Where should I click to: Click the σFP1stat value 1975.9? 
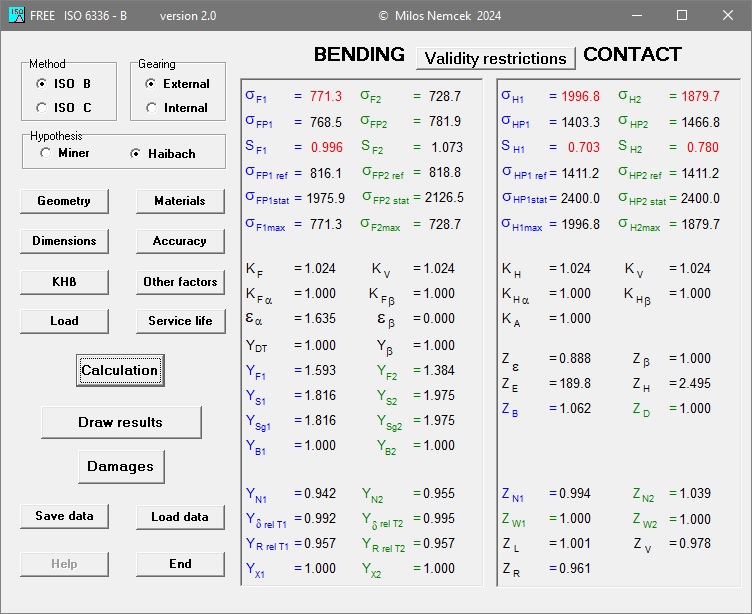point(326,198)
